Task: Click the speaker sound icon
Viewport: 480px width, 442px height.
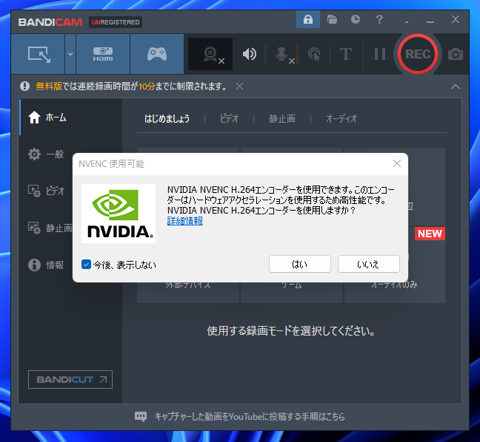Action: (249, 54)
